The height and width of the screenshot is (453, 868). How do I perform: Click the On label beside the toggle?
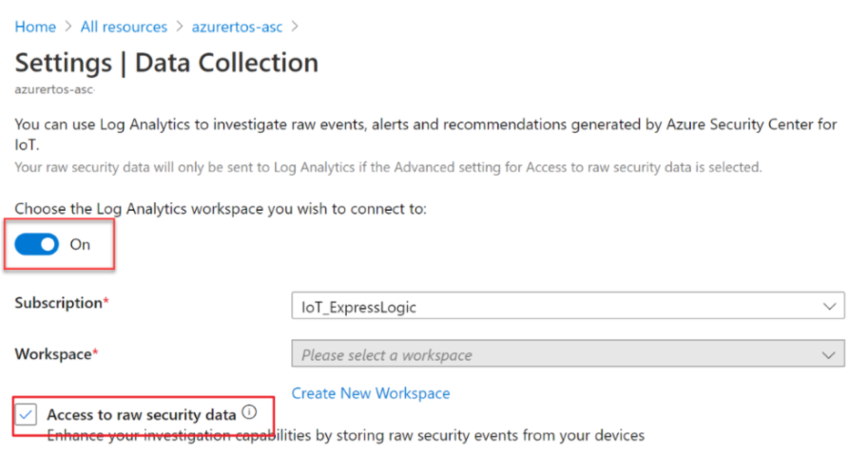click(80, 244)
